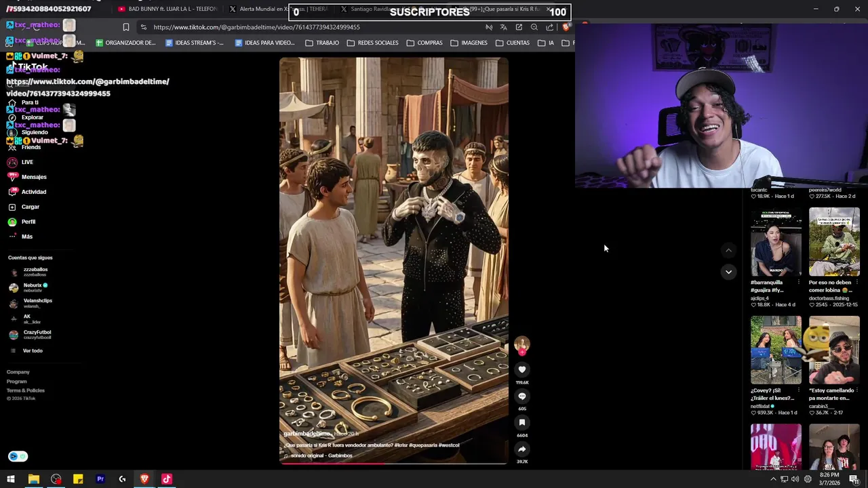
Task: Open LIVE in TikTok sidebar
Action: tap(20, 162)
